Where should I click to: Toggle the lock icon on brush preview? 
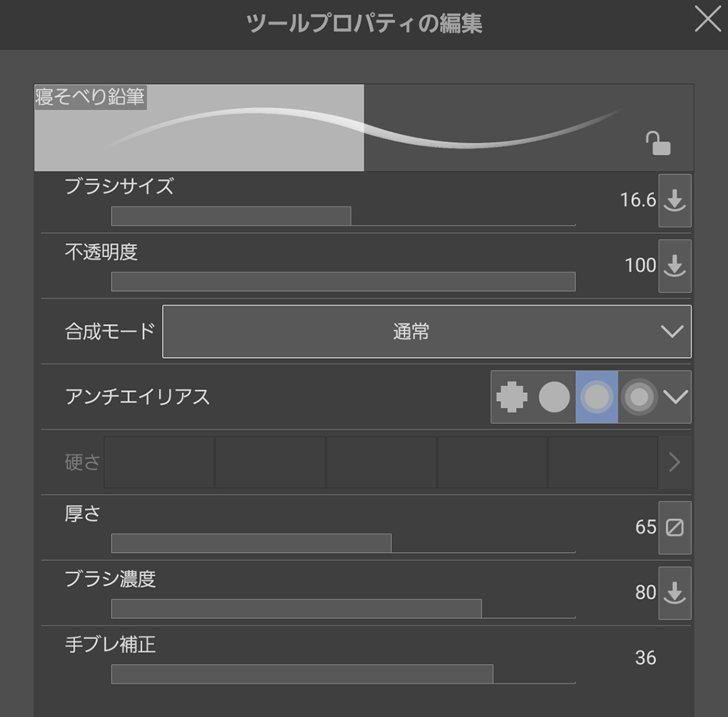(658, 143)
